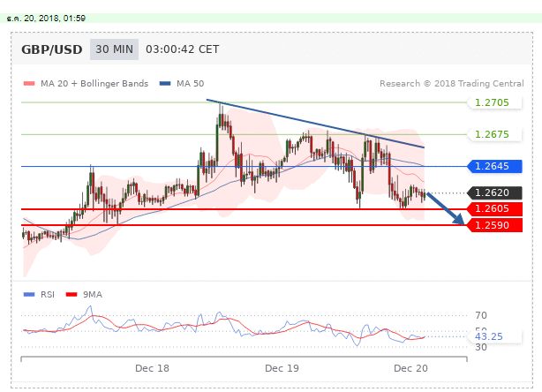The width and height of the screenshot is (542, 392).
Task: Select the red 1.2605 support tag
Action: click(494, 208)
